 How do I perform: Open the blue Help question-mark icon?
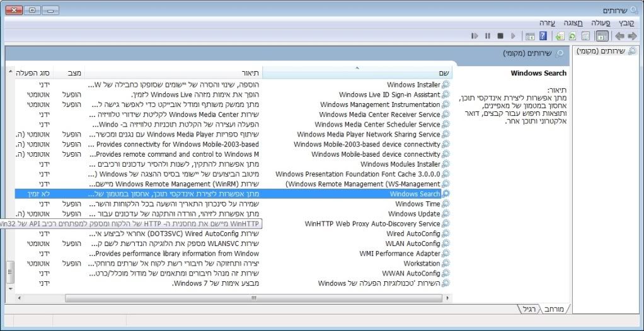coord(543,36)
